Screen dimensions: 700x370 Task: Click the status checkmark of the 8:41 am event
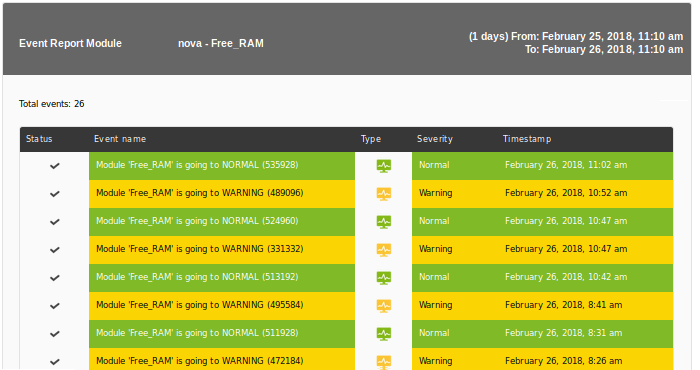click(x=54, y=306)
